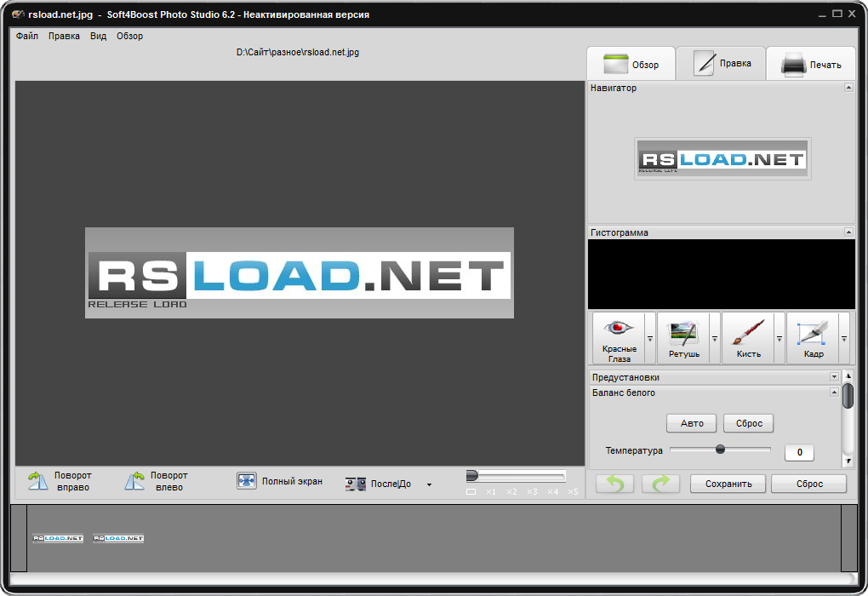Click the Сброс white balance button
Viewport: 868px width, 596px height.
tap(748, 423)
